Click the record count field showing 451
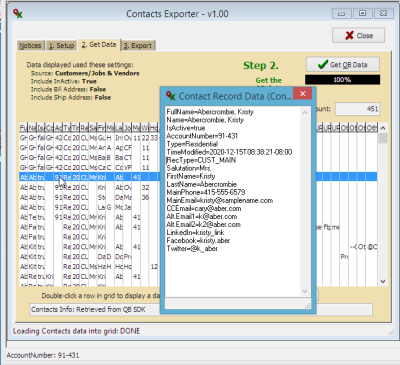This screenshot has height=365, width=400. pyautogui.click(x=357, y=109)
